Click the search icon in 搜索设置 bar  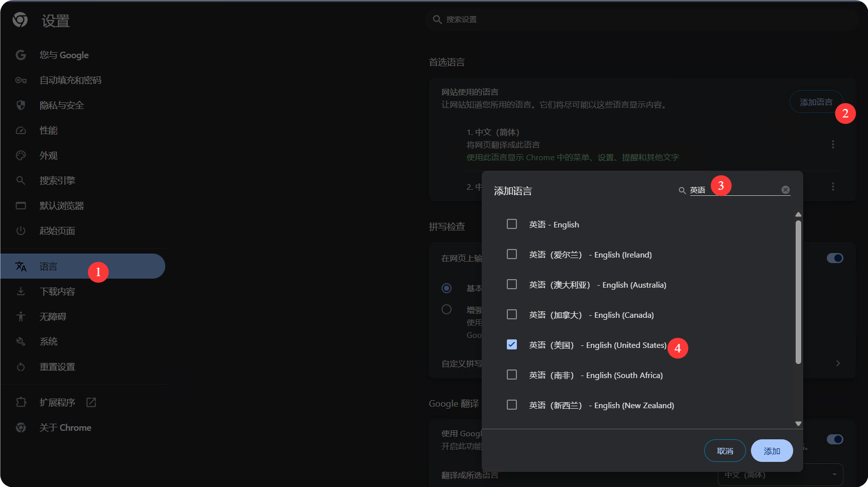coord(437,20)
